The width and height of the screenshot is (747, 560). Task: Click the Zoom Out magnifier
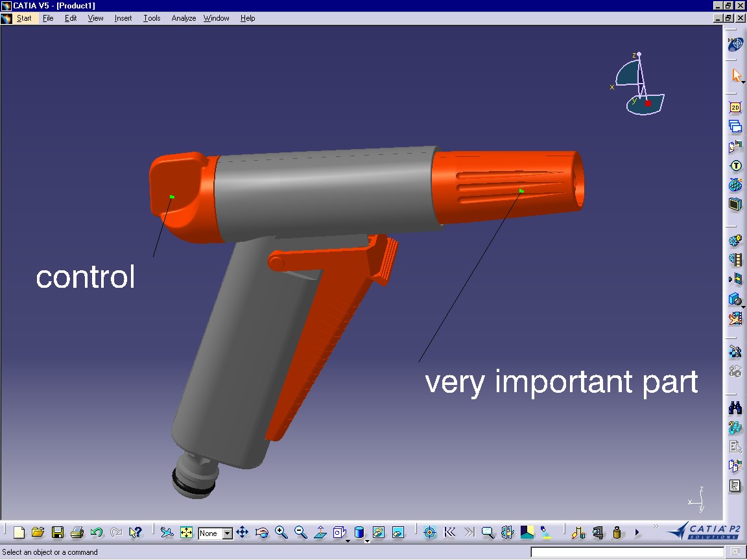300,533
